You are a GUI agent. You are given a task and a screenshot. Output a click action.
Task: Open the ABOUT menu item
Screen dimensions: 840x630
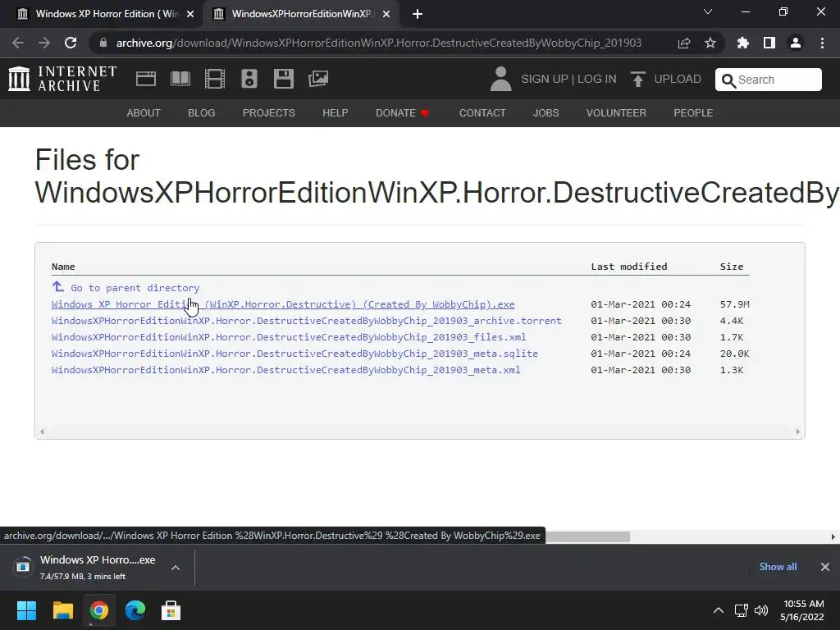[144, 113]
